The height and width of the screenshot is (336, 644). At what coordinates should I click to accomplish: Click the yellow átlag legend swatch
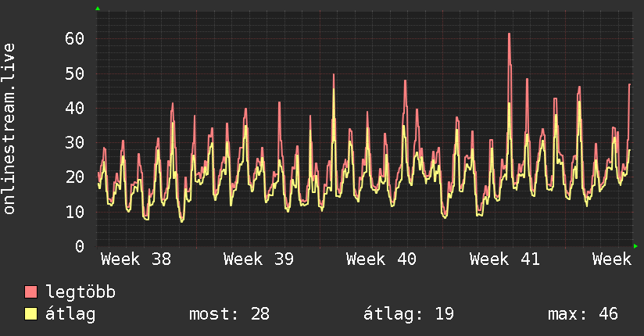[30, 313]
